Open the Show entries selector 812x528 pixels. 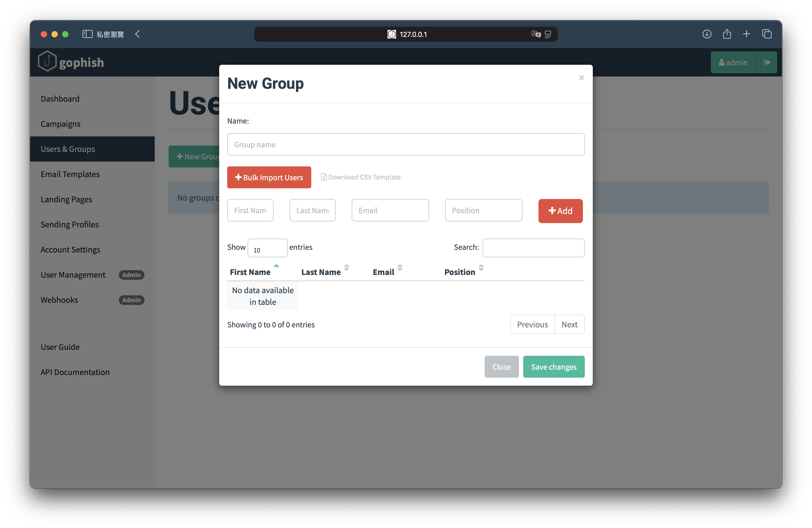[267, 248]
